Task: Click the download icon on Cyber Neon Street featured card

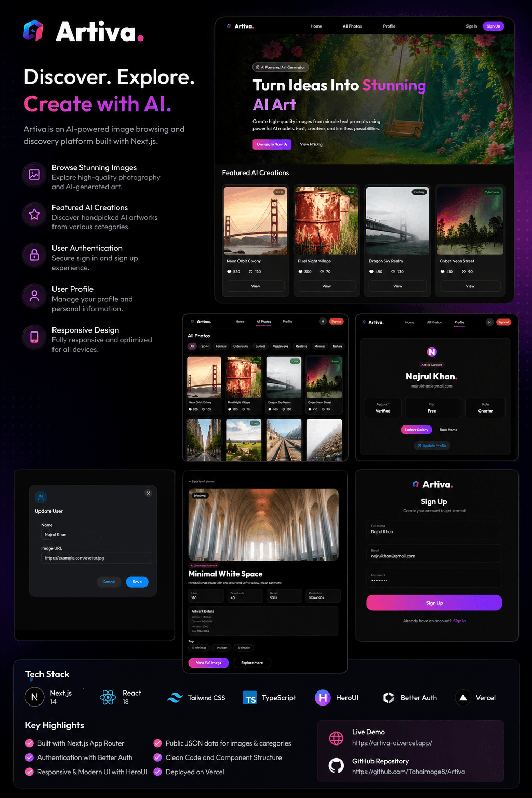Action: pos(463,272)
